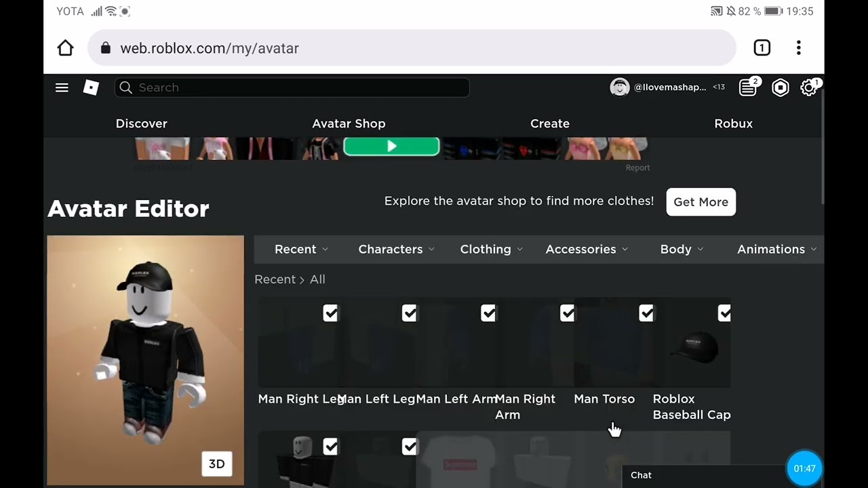868x488 pixels.
Task: Uncheck the Man Right Leg item
Action: coord(330,313)
